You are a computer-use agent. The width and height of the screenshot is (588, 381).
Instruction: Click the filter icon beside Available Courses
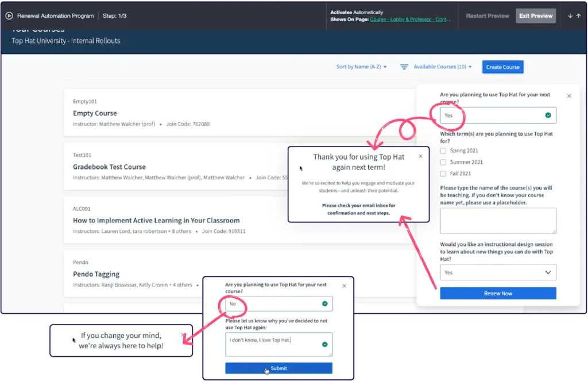(x=404, y=67)
